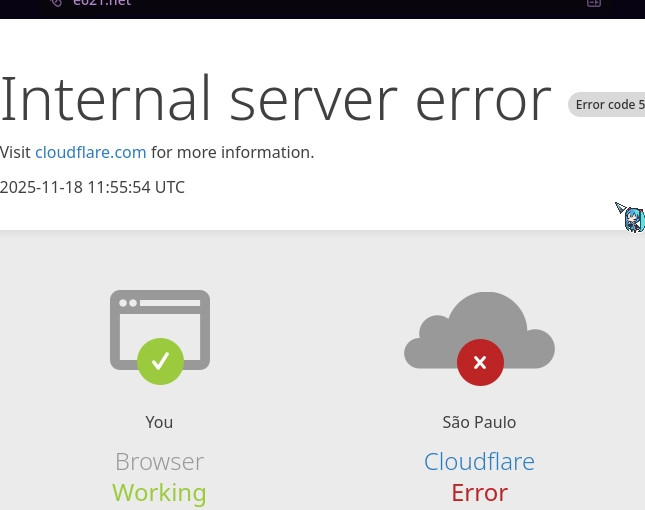645x510 pixels.
Task: Click the Internal server error heading
Action: 275,98
